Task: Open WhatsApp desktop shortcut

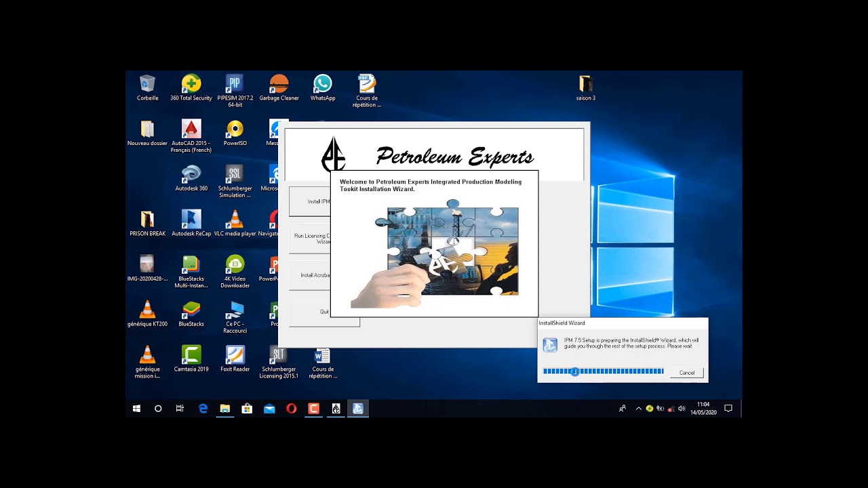Action: pos(323,88)
